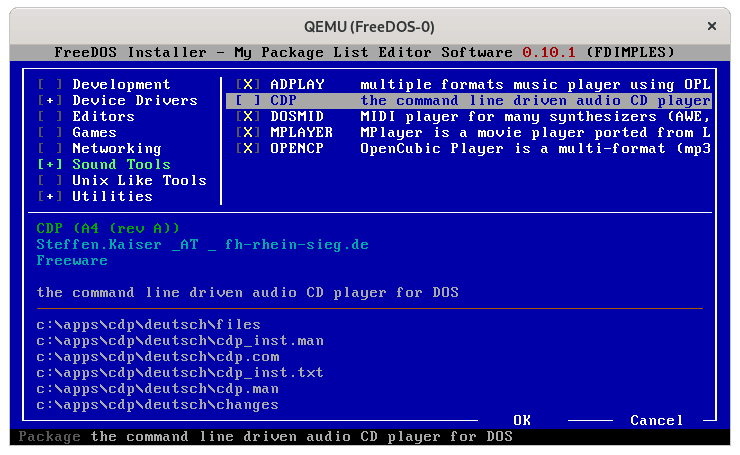Select the Games package group
The width and height of the screenshot is (740, 455).
pyautogui.click(x=94, y=133)
